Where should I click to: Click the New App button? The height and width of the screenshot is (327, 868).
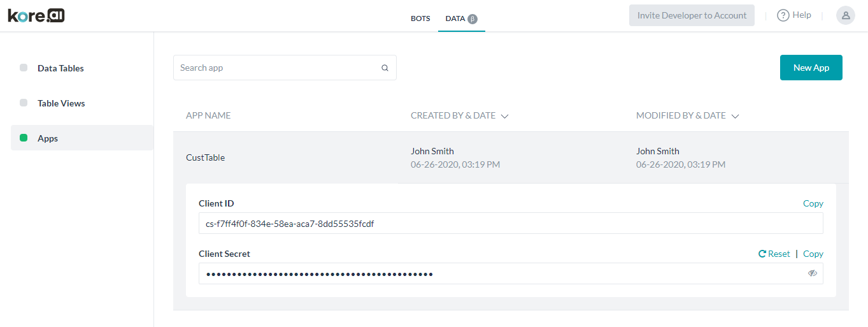[x=811, y=68]
